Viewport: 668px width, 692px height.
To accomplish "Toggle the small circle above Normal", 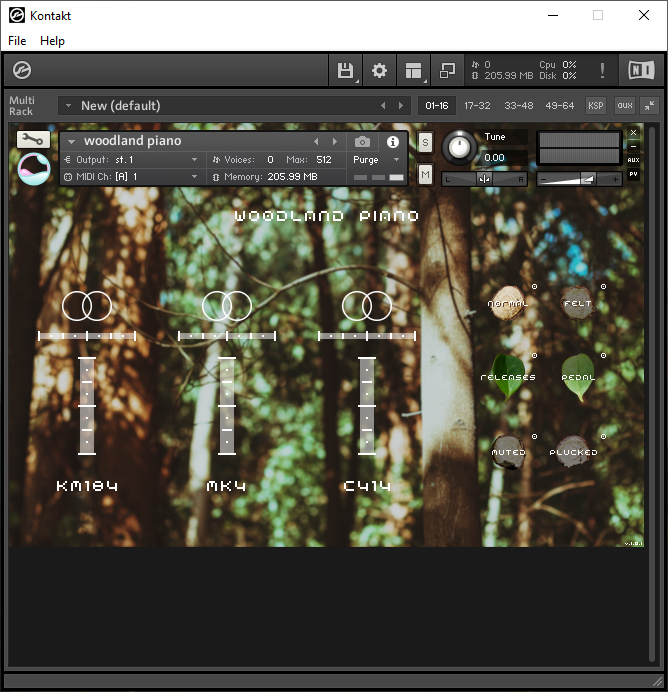I will pos(534,286).
